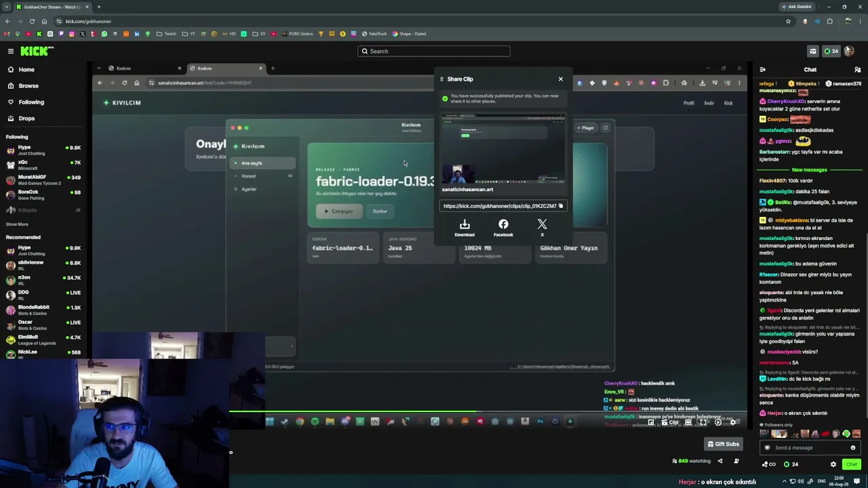Go back in the browser
The height and width of the screenshot is (488, 868).
click(x=7, y=21)
